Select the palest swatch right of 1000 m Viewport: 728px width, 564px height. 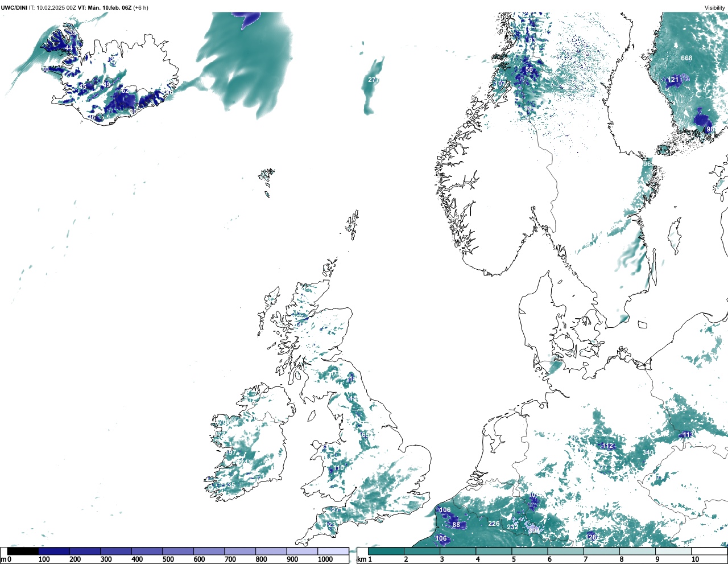(x=333, y=551)
